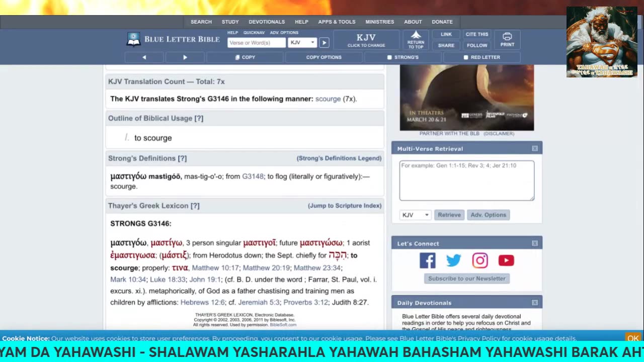Go to next entry with right arrow
644x362 pixels.
pyautogui.click(x=185, y=57)
